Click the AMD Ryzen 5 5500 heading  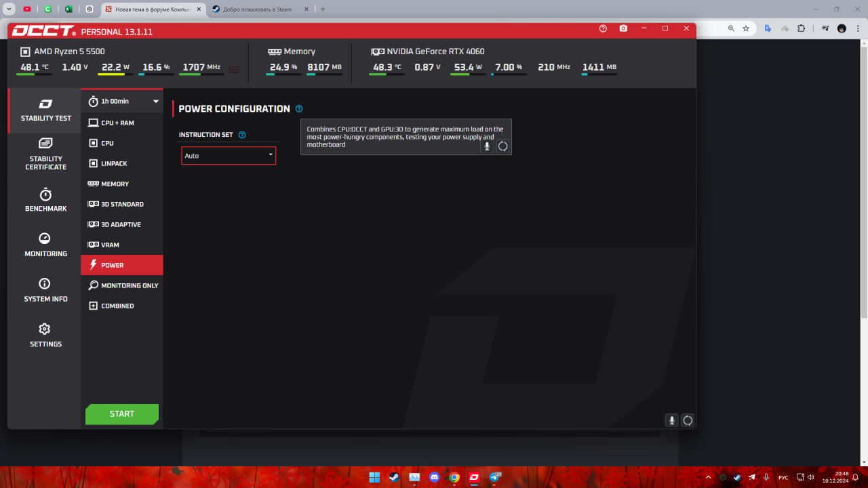70,52
